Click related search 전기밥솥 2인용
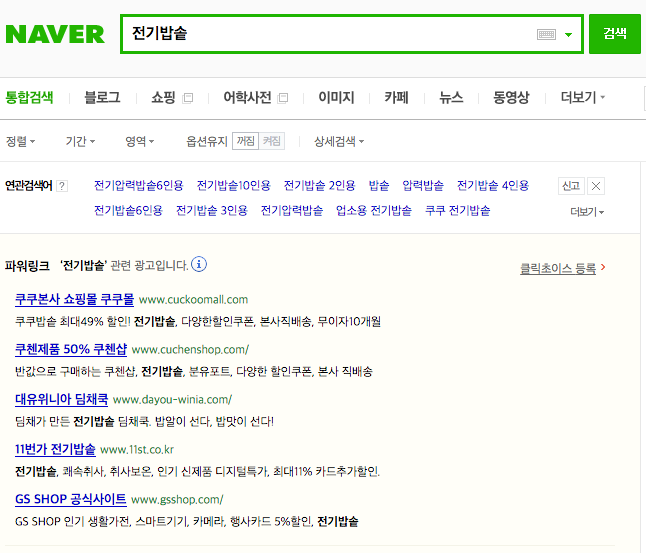 (x=319, y=185)
